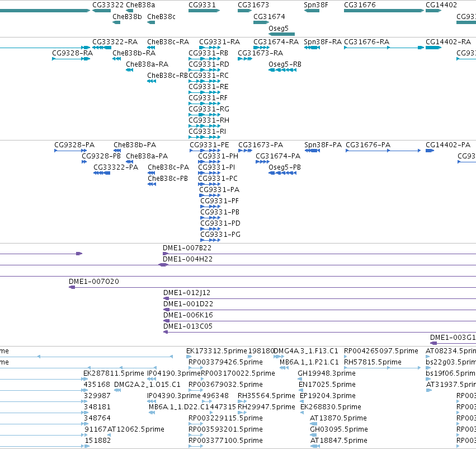Select the Spn38F-PA protein label
Screen dimensions: 476x449
pos(323,145)
